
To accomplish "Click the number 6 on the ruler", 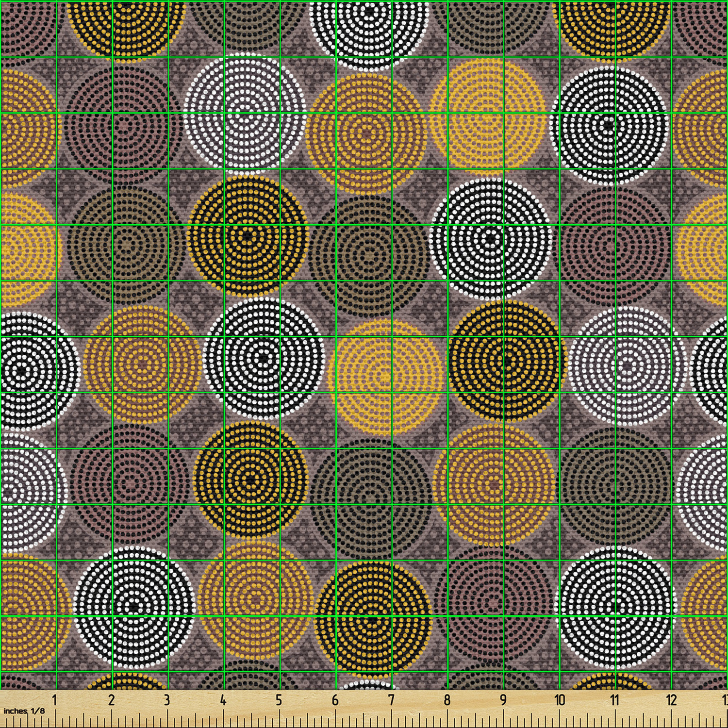I will [x=335, y=700].
